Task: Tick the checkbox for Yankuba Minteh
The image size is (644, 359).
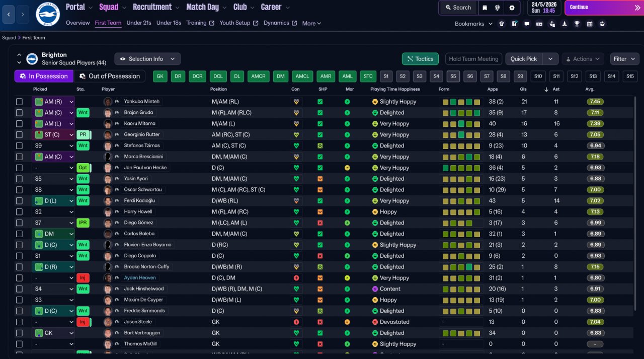Action: click(x=19, y=102)
